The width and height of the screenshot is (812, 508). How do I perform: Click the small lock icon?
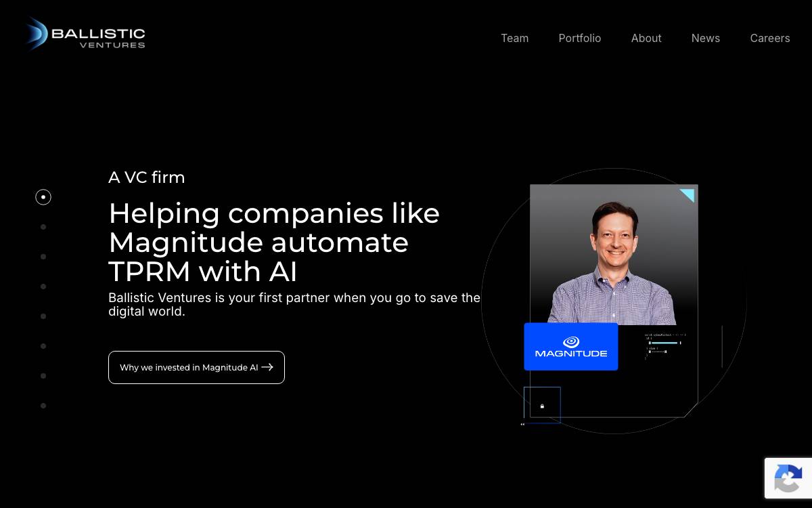click(x=542, y=406)
